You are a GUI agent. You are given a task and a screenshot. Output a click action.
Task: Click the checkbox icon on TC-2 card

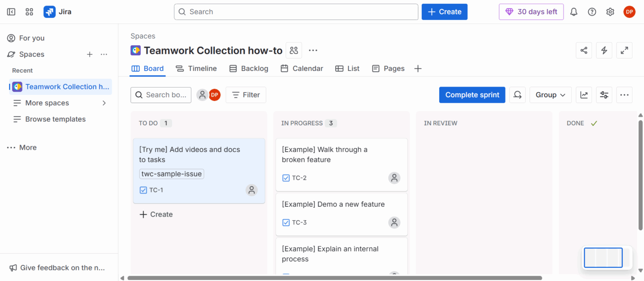point(286,178)
